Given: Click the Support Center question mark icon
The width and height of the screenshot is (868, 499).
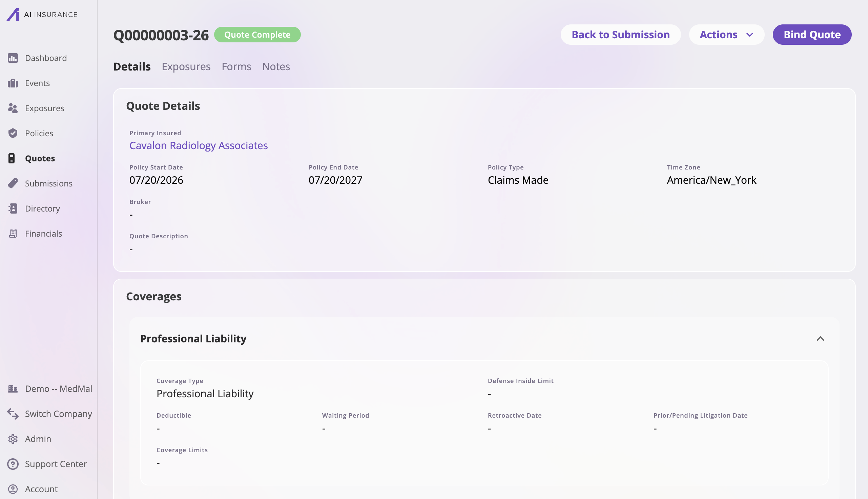Looking at the screenshot, I should (x=13, y=464).
